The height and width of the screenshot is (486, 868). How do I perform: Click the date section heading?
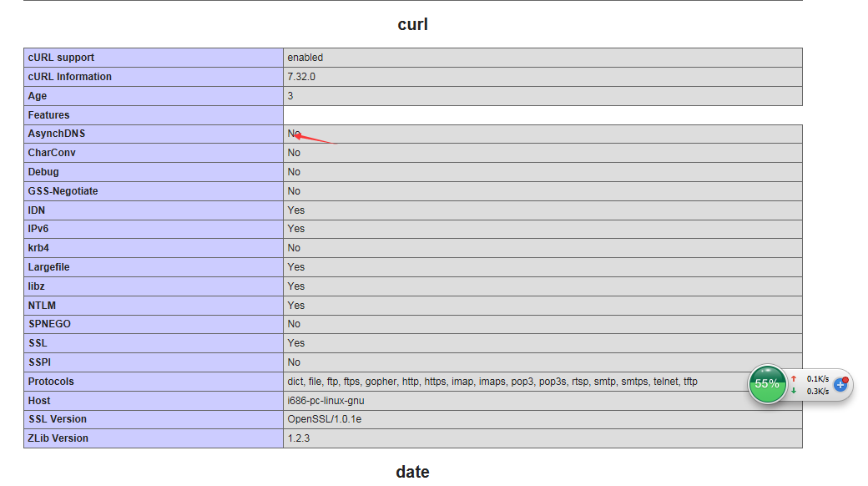click(412, 472)
